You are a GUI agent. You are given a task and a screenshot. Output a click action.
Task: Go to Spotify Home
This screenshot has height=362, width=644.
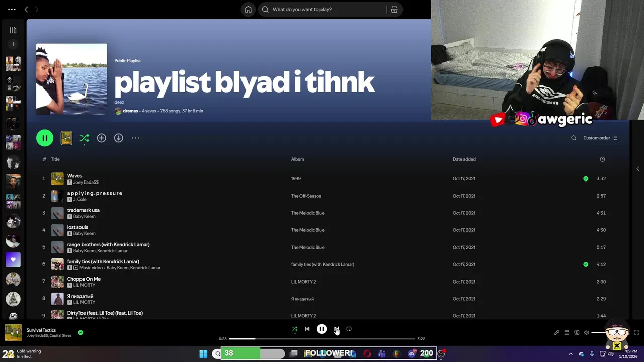click(x=248, y=9)
